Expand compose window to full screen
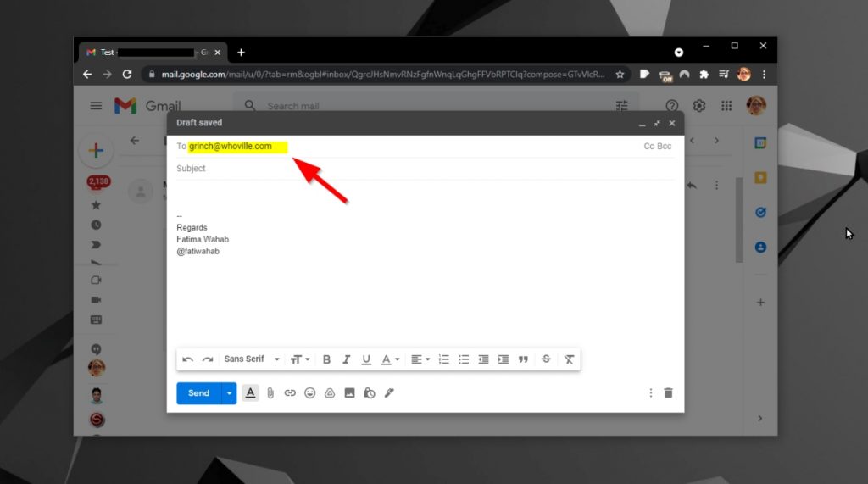This screenshot has height=484, width=868. 657,123
